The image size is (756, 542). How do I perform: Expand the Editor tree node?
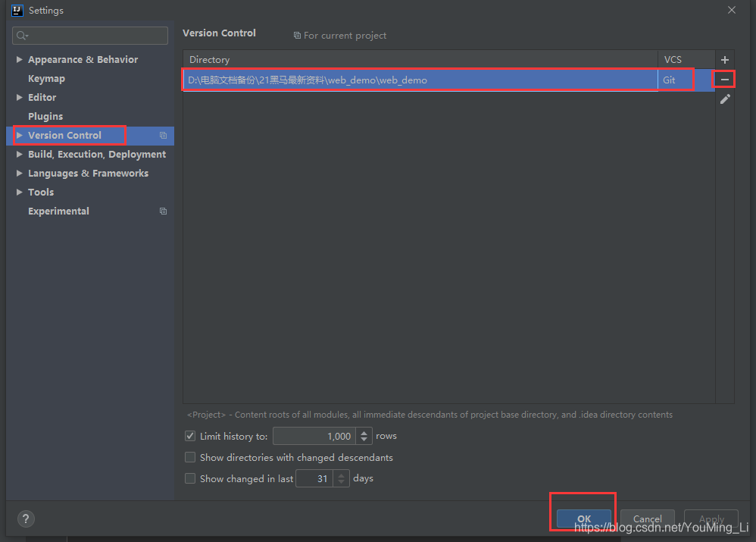pyautogui.click(x=19, y=98)
